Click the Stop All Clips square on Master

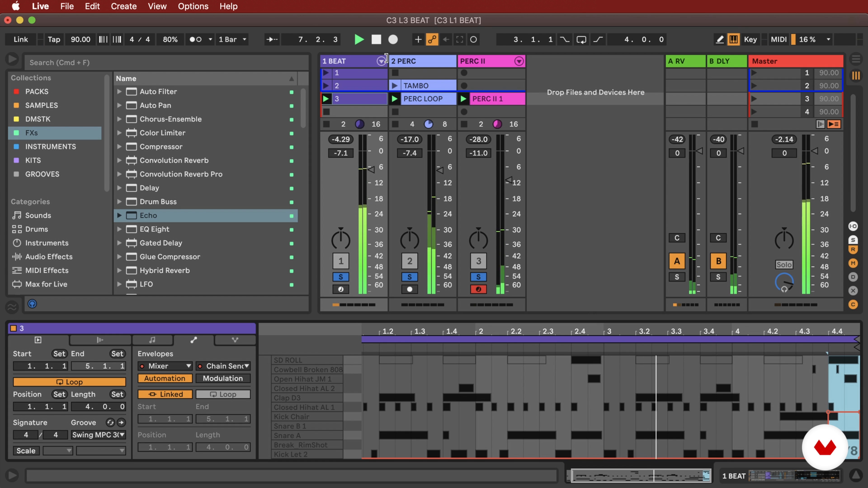coord(755,124)
